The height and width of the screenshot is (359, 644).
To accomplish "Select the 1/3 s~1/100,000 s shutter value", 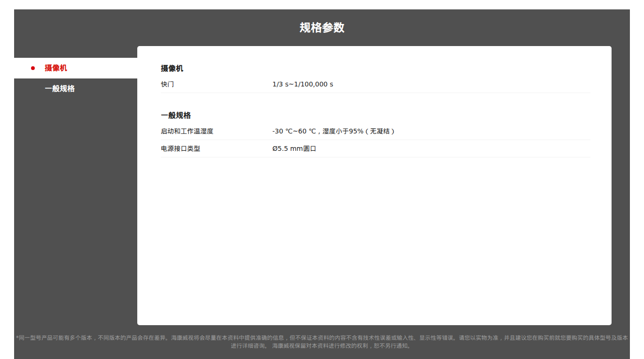I will point(303,85).
